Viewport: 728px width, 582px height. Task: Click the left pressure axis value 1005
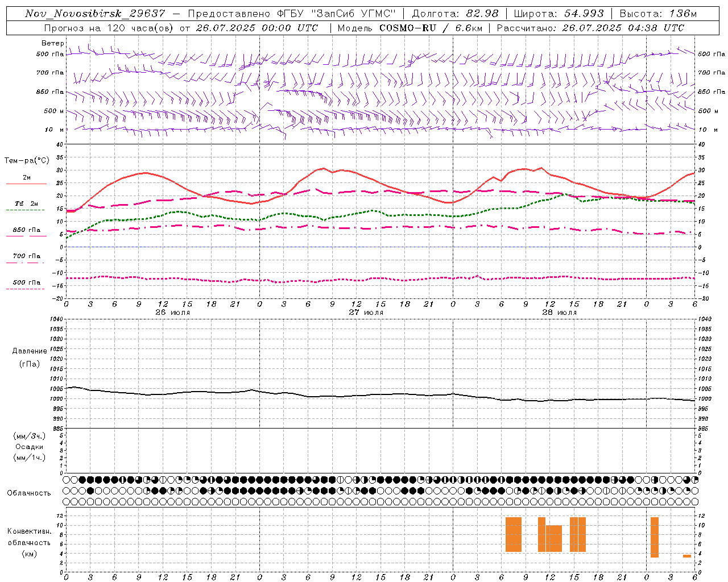[x=57, y=389]
